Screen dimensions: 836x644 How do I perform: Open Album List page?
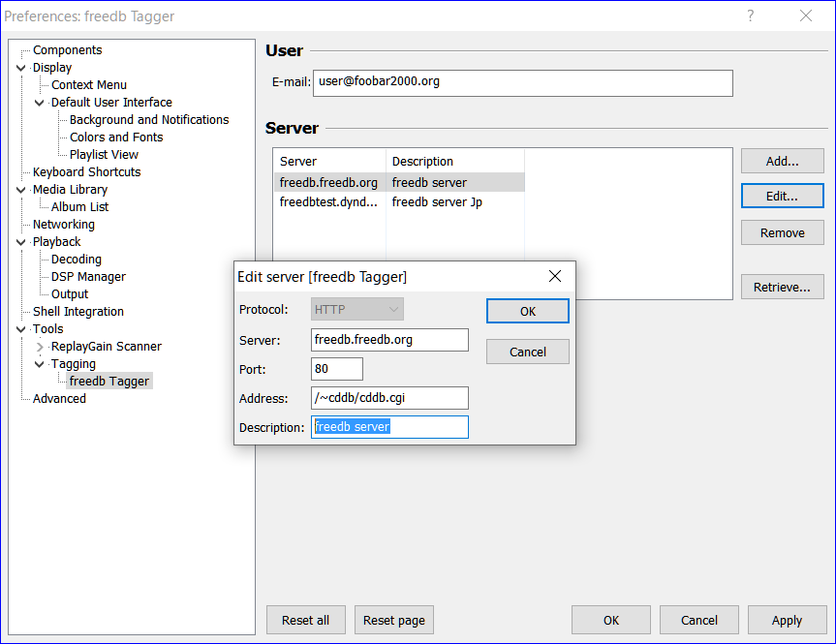pyautogui.click(x=79, y=207)
